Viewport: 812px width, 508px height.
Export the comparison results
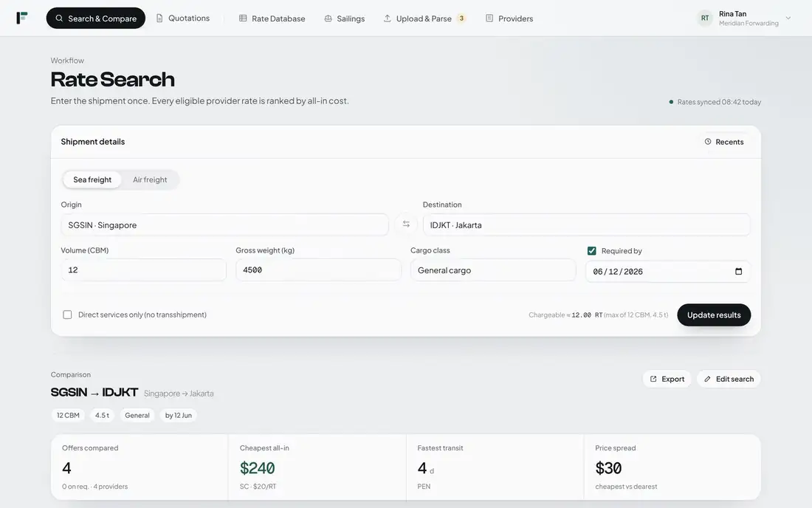(667, 379)
